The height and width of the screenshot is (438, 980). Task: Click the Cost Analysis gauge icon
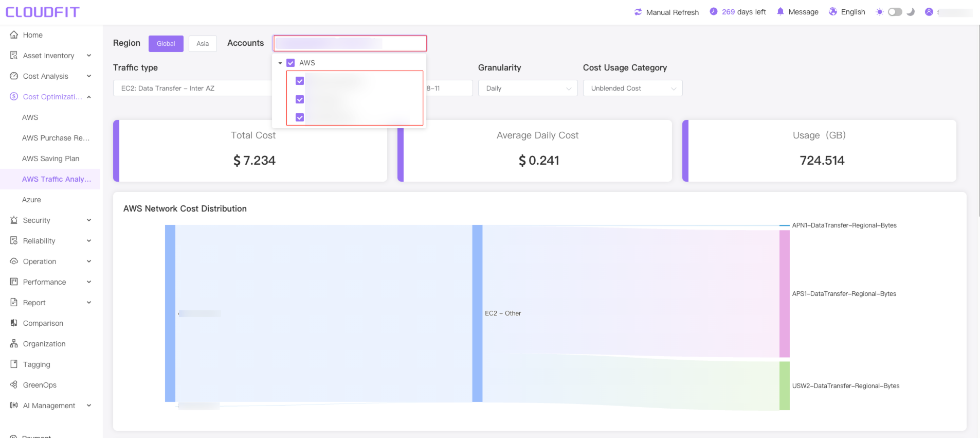coord(14,76)
